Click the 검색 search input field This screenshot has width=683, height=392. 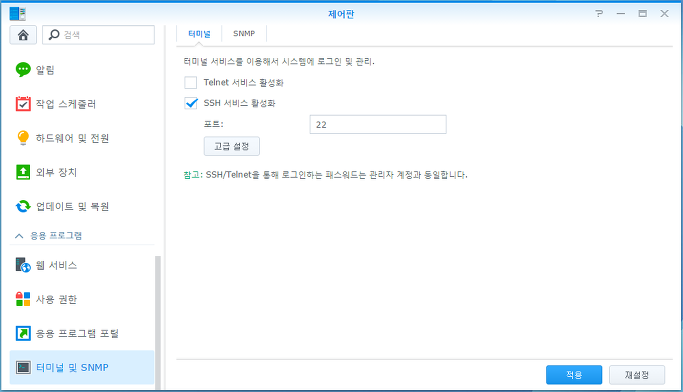(x=98, y=35)
